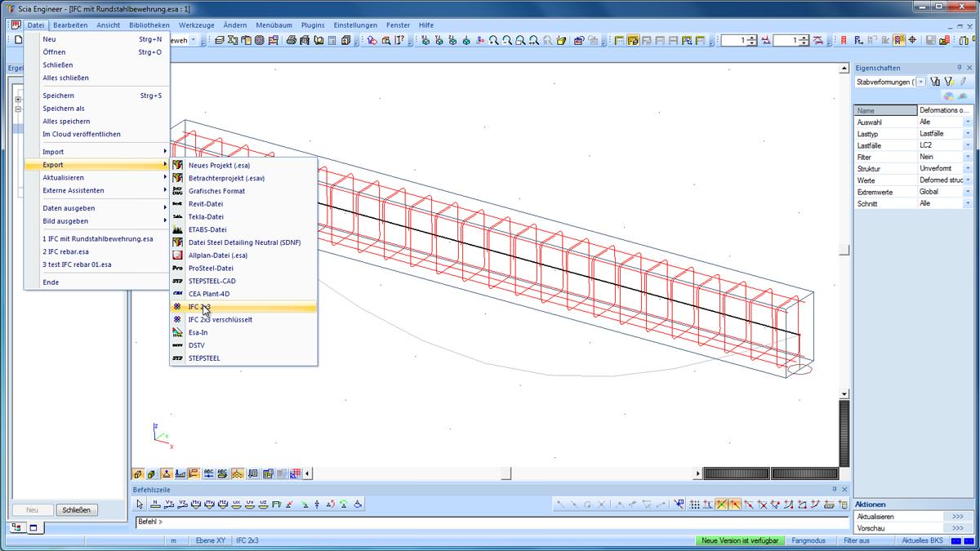Click the red crosshair target toolbar icon
This screenshot has height=551, width=980.
(912, 40)
